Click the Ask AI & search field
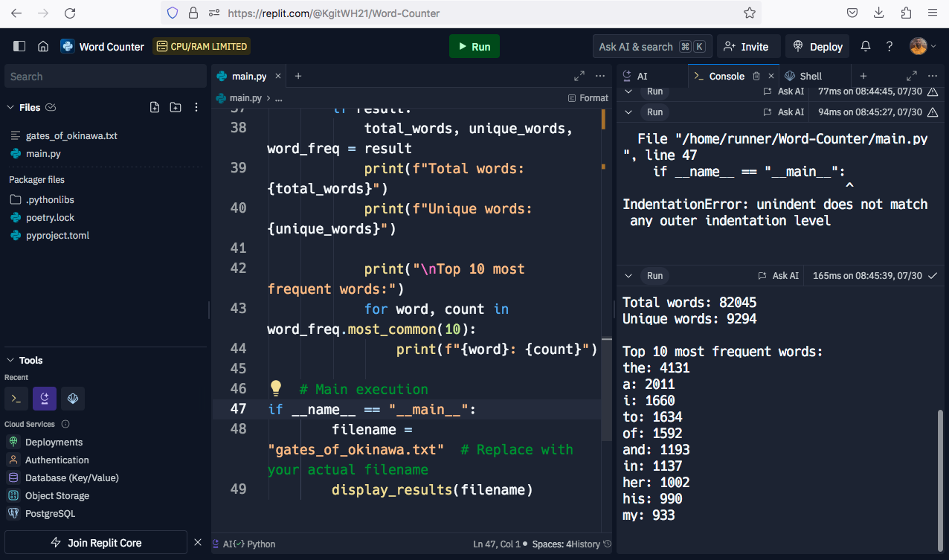 coord(652,46)
